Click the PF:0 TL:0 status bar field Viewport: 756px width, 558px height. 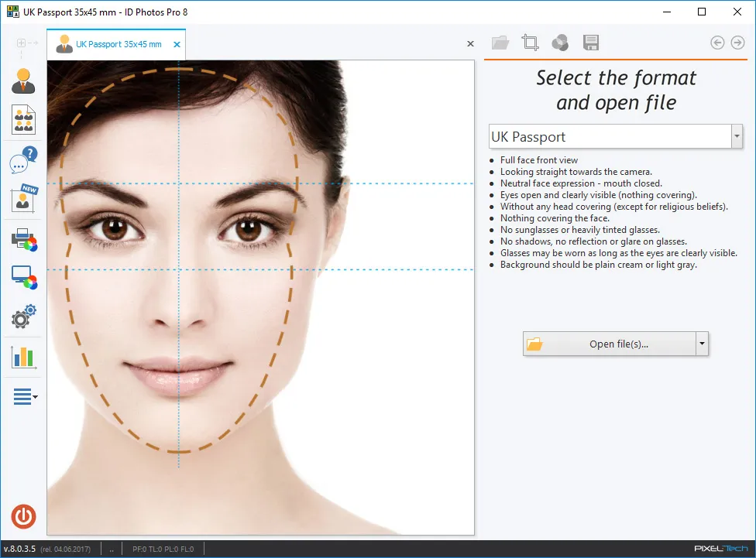pyautogui.click(x=165, y=548)
